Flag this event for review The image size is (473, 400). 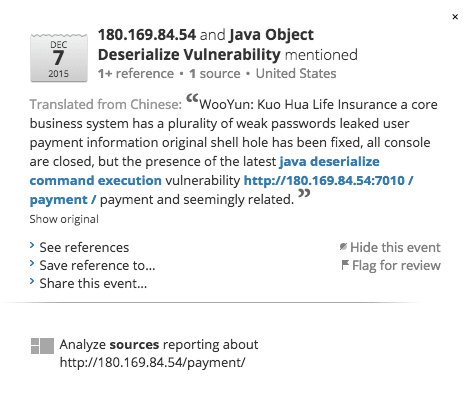click(396, 265)
